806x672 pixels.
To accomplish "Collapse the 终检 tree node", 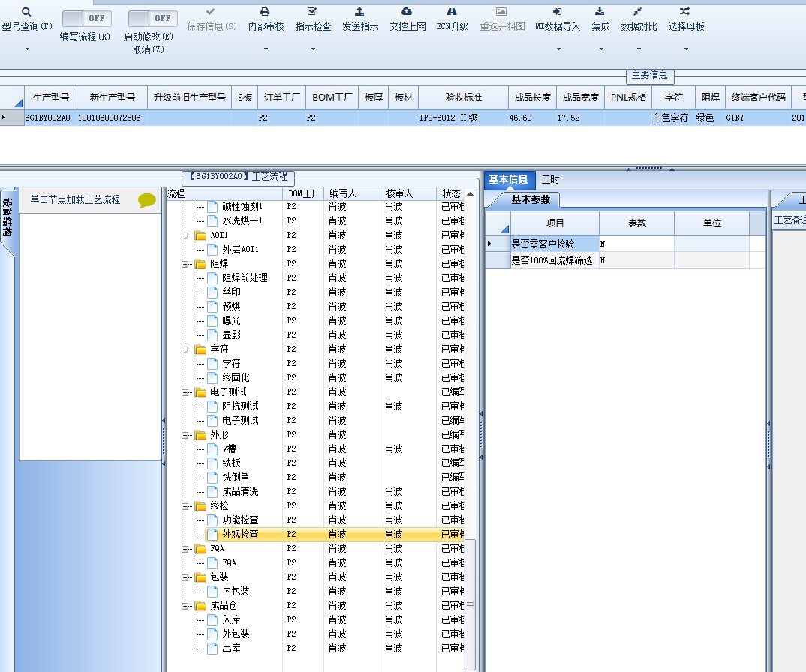I will click(x=185, y=506).
